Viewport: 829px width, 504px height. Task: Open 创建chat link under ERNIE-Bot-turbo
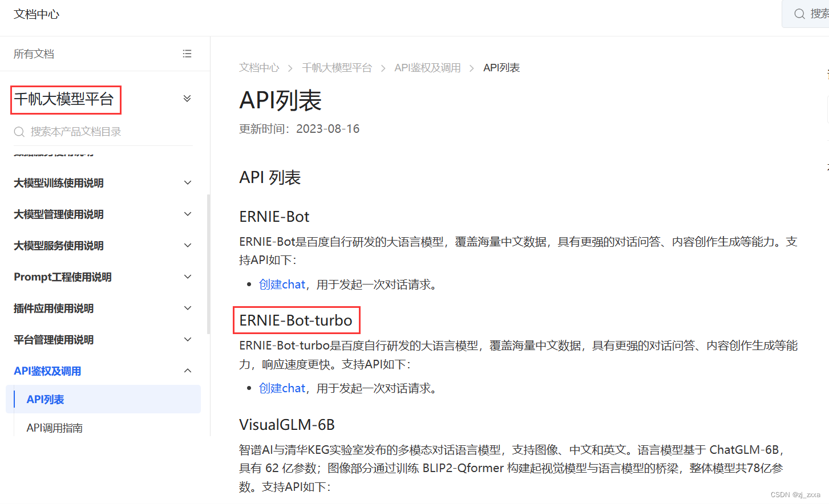point(282,388)
